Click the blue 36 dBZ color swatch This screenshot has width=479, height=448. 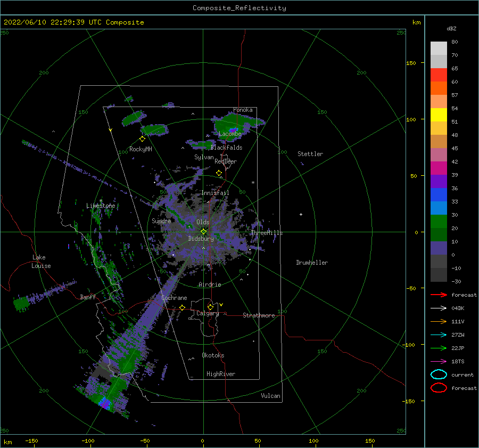(x=439, y=194)
